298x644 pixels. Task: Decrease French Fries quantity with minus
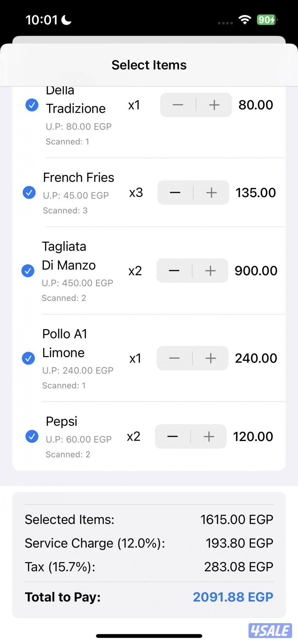point(175,193)
